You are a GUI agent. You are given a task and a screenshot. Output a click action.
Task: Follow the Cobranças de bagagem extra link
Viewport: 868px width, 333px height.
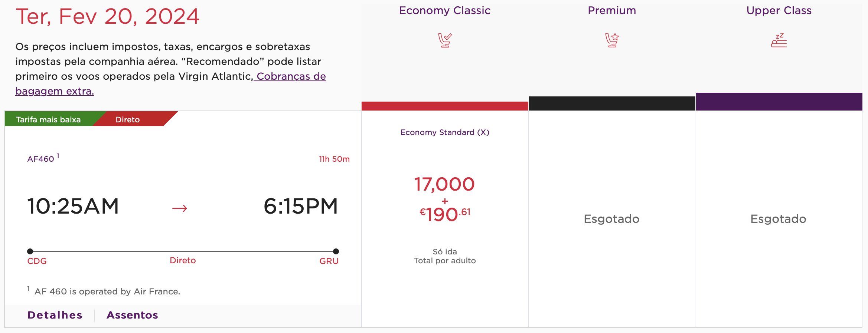171,83
